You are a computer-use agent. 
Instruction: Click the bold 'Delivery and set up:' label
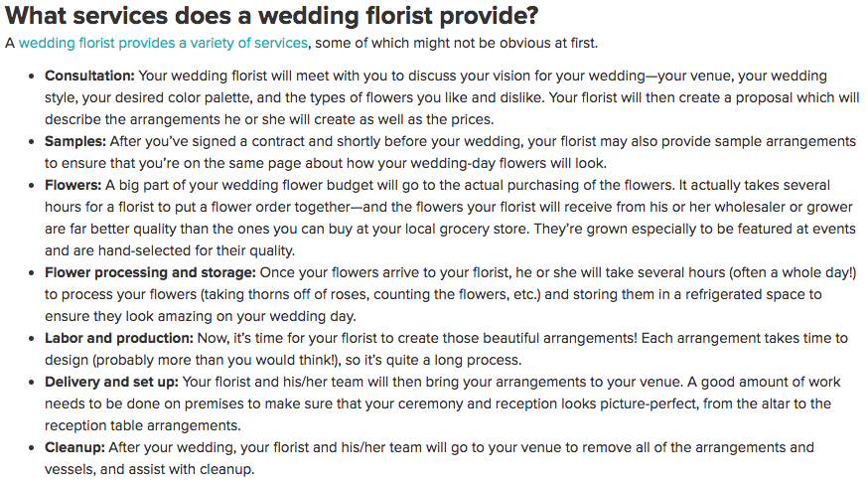click(x=111, y=383)
